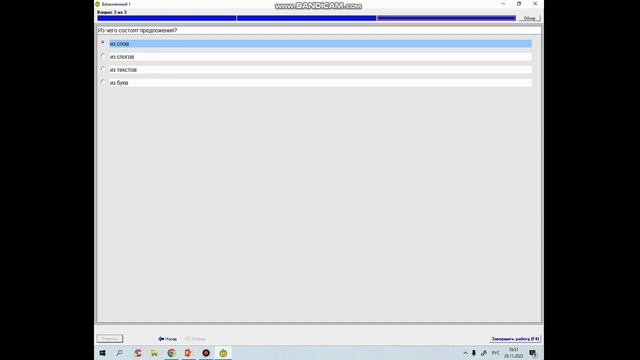Open the red swirl app on taskbar

138,353
